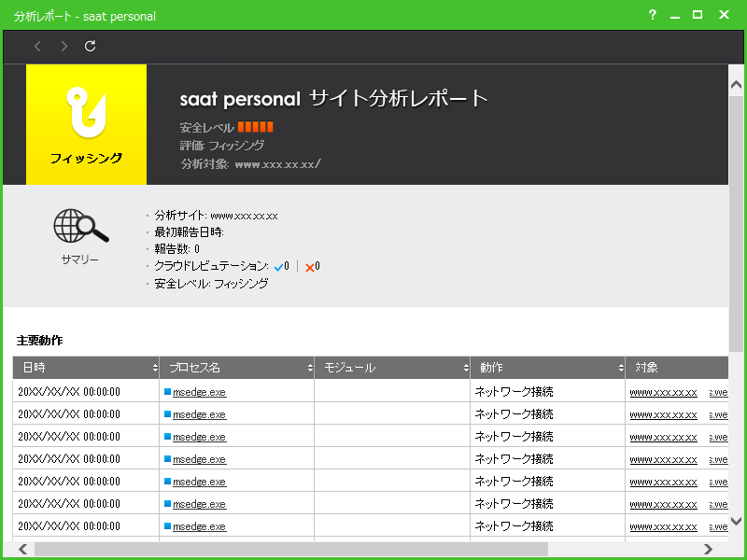Go forward with the right arrow icon
The width and height of the screenshot is (747, 560).
pos(63,46)
